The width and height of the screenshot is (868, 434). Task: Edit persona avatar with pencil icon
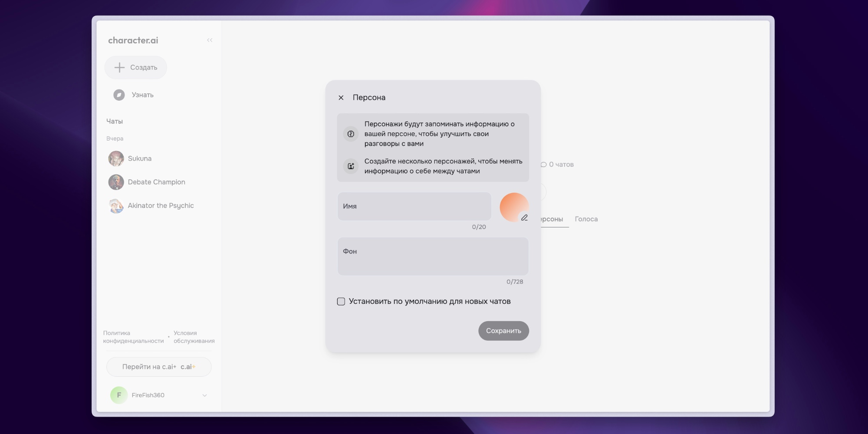coord(524,217)
